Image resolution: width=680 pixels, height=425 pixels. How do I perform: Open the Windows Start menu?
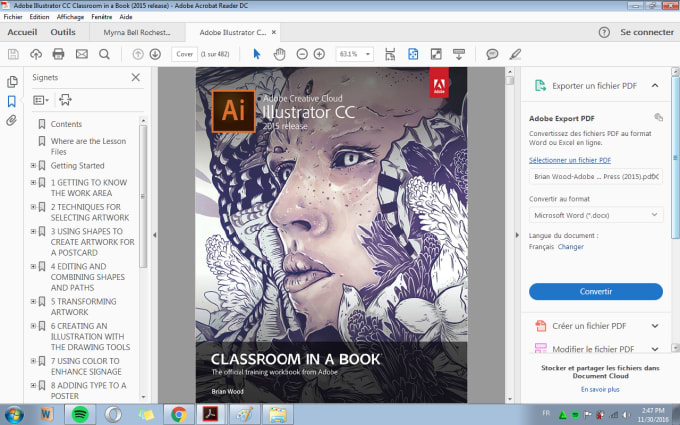coord(14,415)
